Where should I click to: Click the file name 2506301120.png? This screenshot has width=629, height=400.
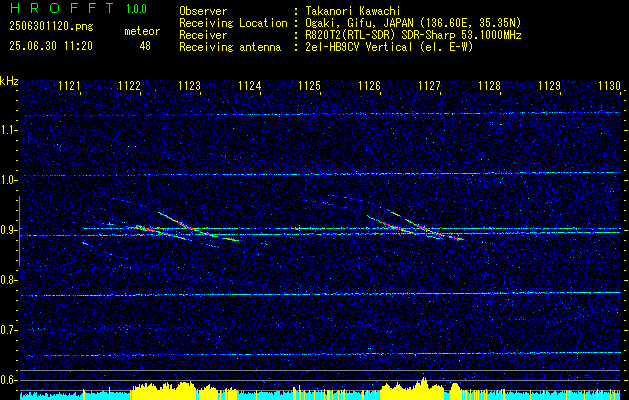[x=51, y=27]
